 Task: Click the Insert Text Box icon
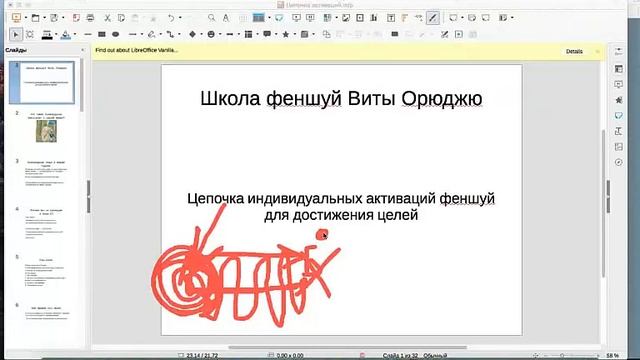click(391, 18)
